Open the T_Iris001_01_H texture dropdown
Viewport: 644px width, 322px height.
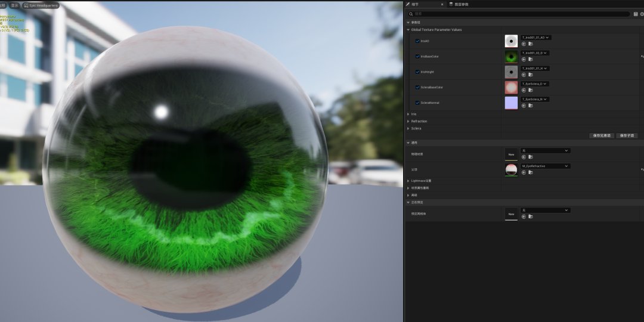[535, 68]
